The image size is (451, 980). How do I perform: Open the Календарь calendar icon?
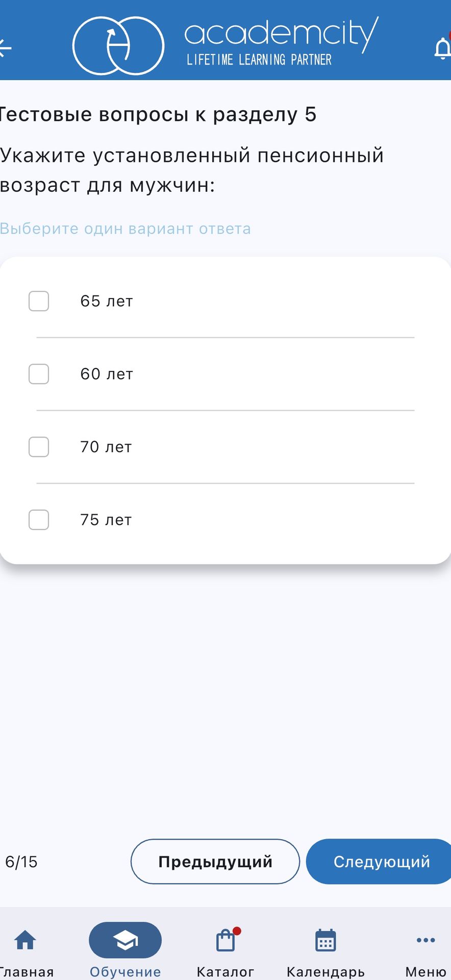325,940
